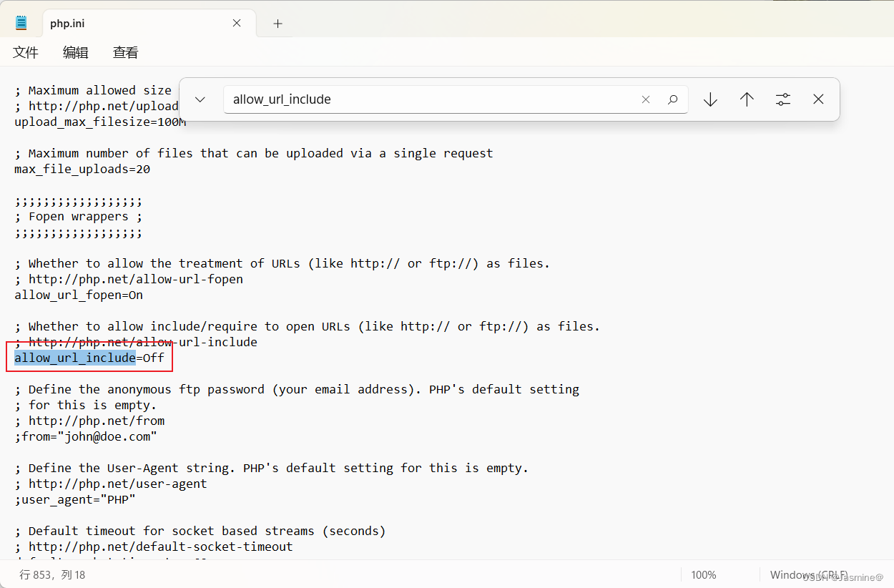Open the 编辑 menu
This screenshot has height=588, width=894.
75,52
